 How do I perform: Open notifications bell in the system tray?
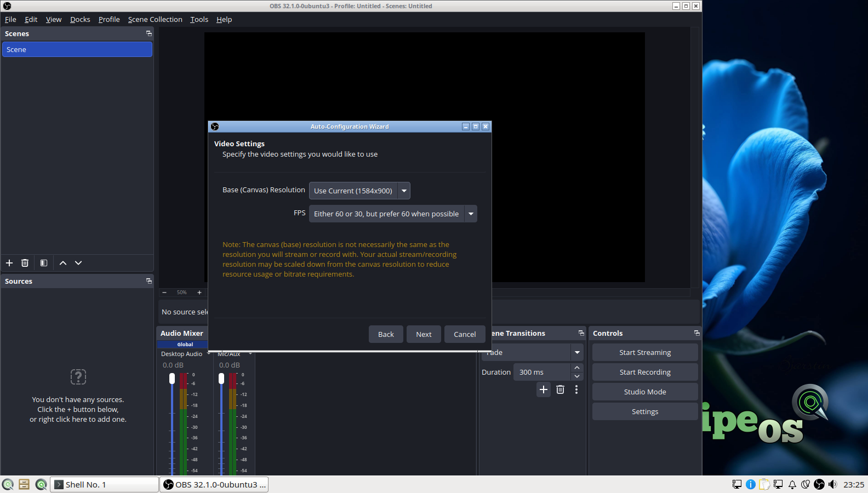[x=792, y=484]
